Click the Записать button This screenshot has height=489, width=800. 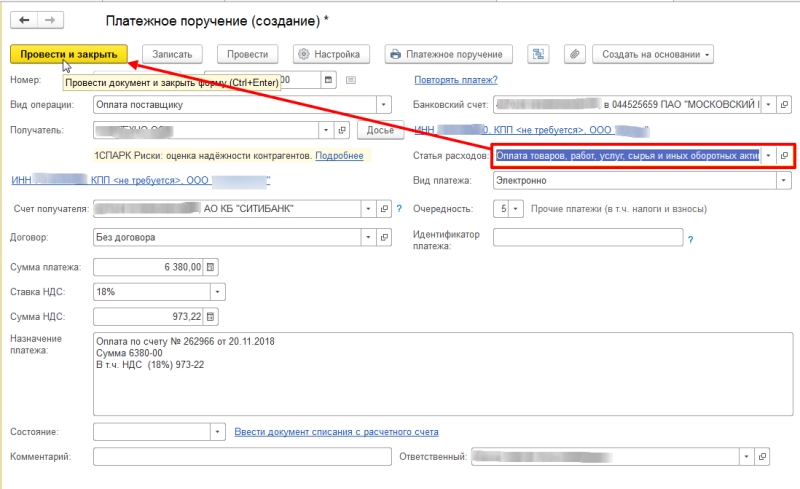[172, 54]
